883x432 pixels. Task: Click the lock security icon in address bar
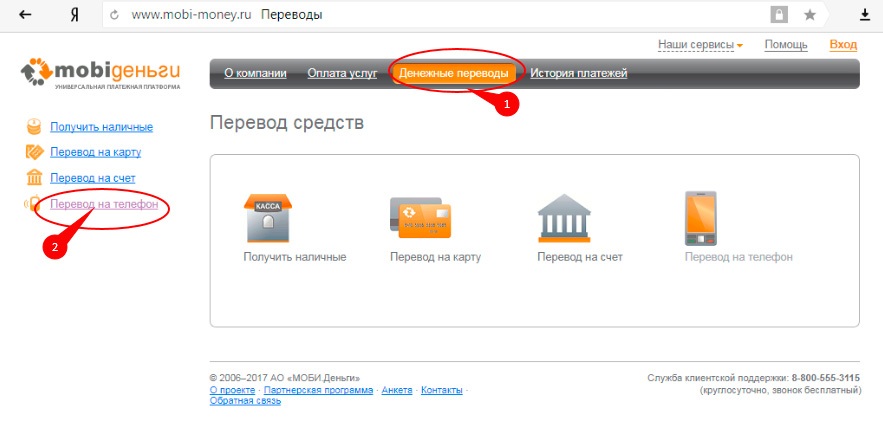point(777,15)
